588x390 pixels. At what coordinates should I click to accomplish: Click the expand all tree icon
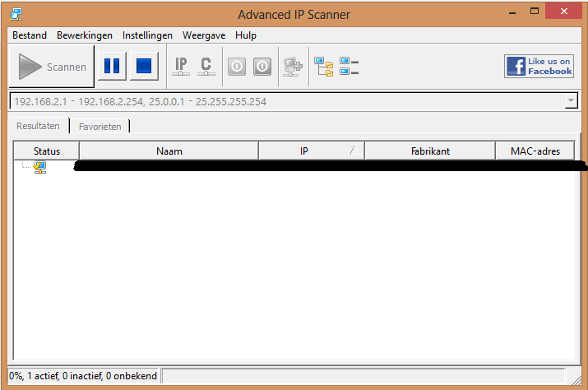[x=324, y=67]
